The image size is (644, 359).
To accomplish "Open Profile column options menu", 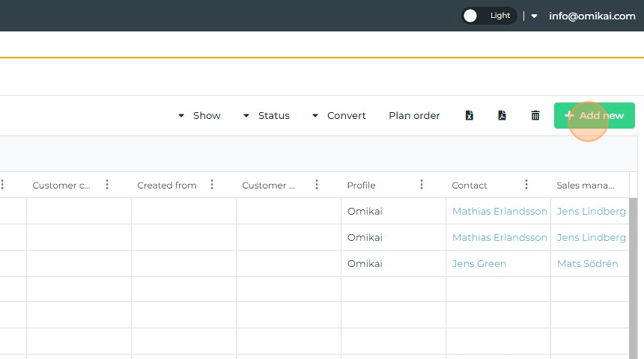I will [422, 185].
